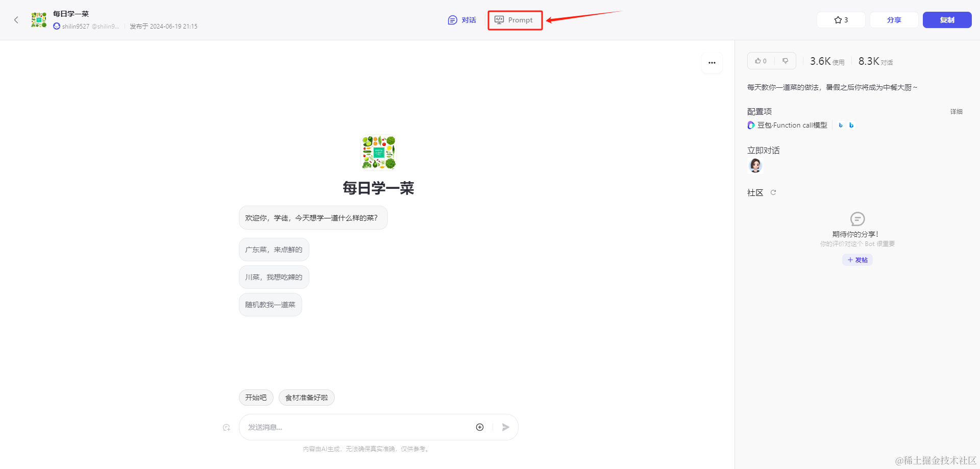The image size is (980, 469).
Task: Switch to the Prompt tab
Action: [514, 20]
